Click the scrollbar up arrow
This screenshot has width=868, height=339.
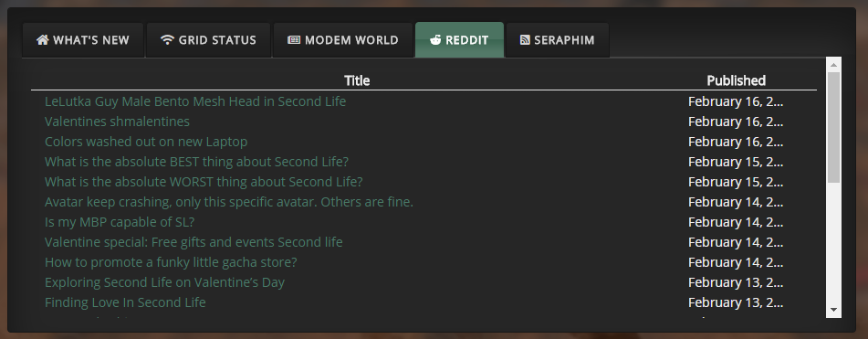pyautogui.click(x=833, y=65)
